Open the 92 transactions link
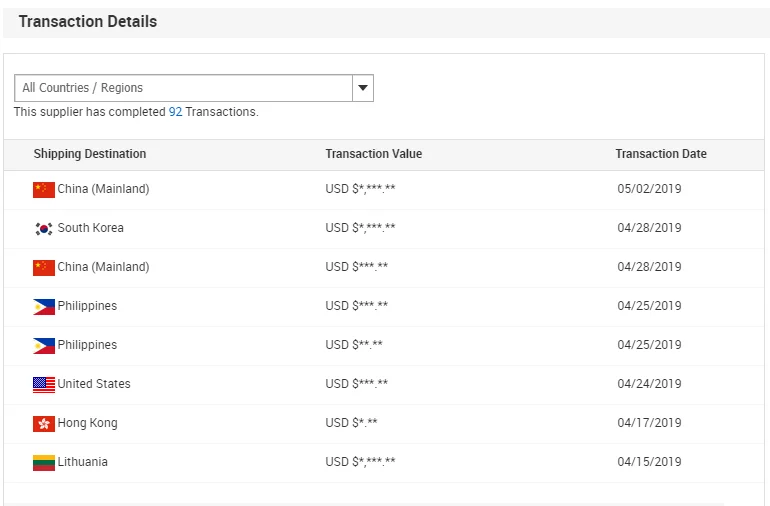This screenshot has height=506, width=770. point(175,112)
